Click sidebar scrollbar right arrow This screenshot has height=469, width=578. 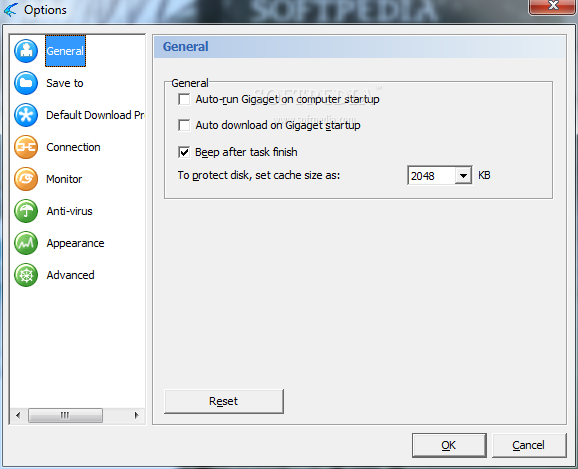coord(137,416)
